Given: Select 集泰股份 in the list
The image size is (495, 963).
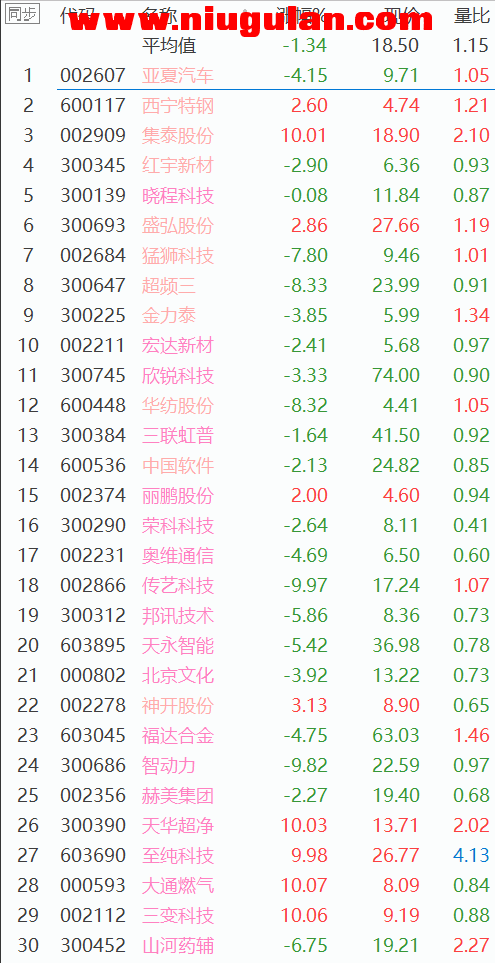Looking at the screenshot, I should coord(177,135).
